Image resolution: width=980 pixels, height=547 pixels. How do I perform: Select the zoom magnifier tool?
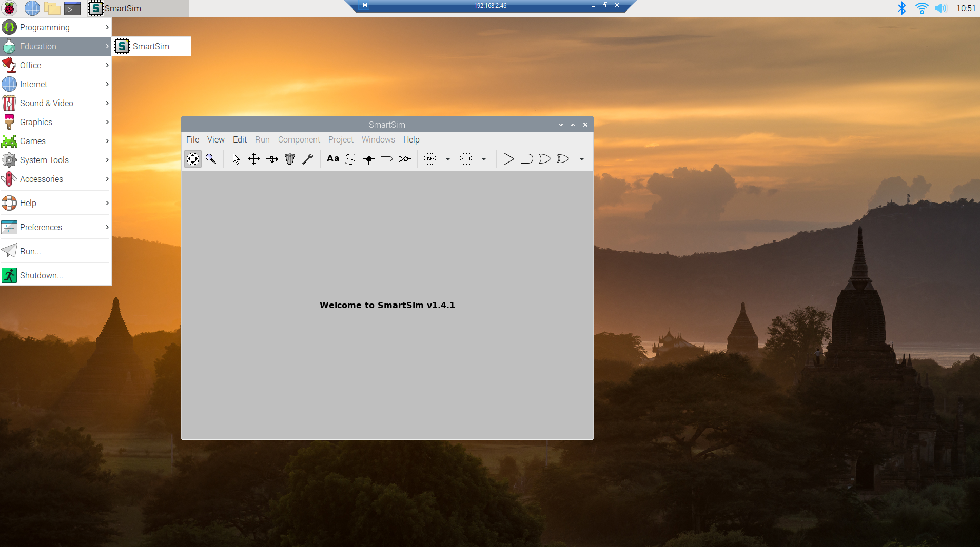211,159
